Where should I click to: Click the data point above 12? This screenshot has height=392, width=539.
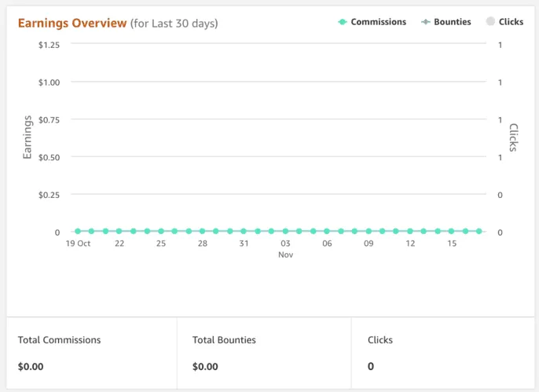click(x=410, y=231)
